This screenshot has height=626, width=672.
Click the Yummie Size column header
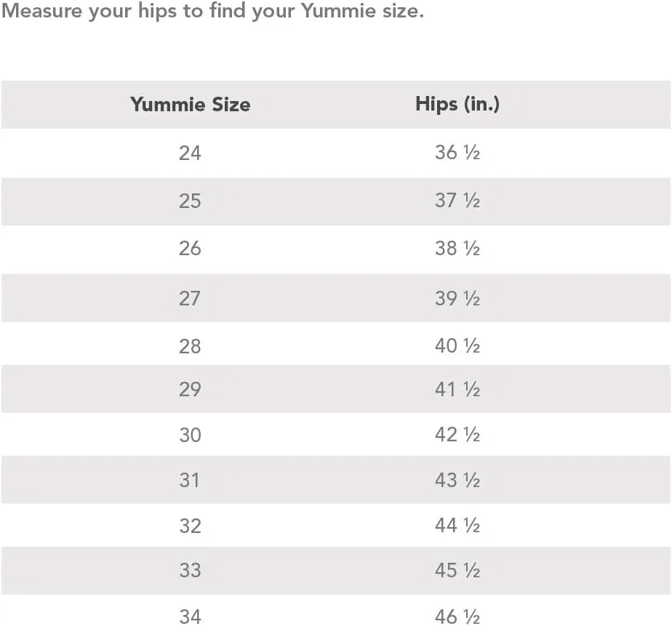(x=190, y=105)
